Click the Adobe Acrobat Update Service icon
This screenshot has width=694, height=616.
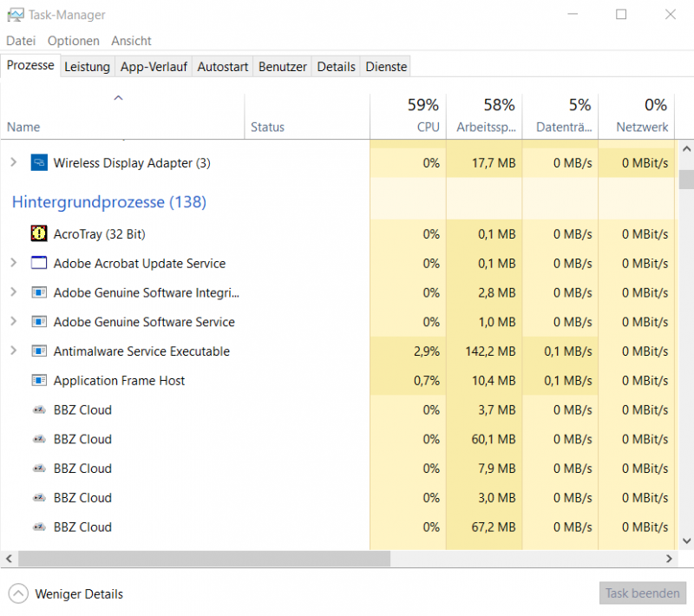click(x=38, y=263)
